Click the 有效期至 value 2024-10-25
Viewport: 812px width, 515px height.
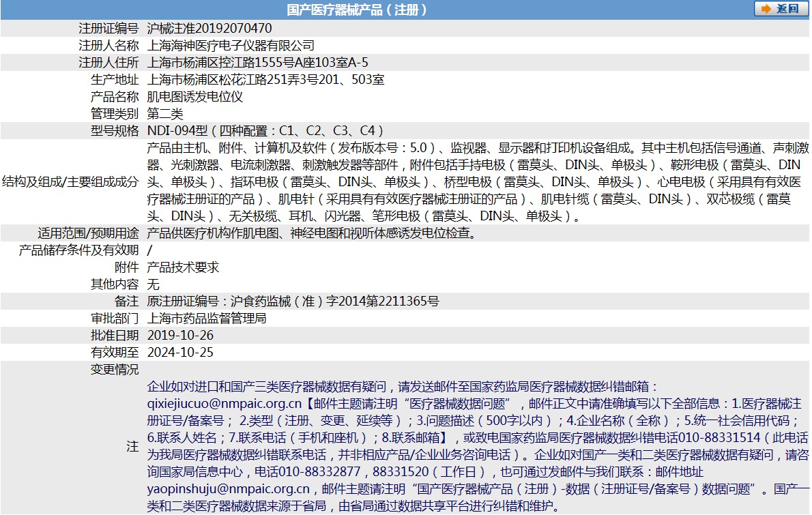pos(180,353)
